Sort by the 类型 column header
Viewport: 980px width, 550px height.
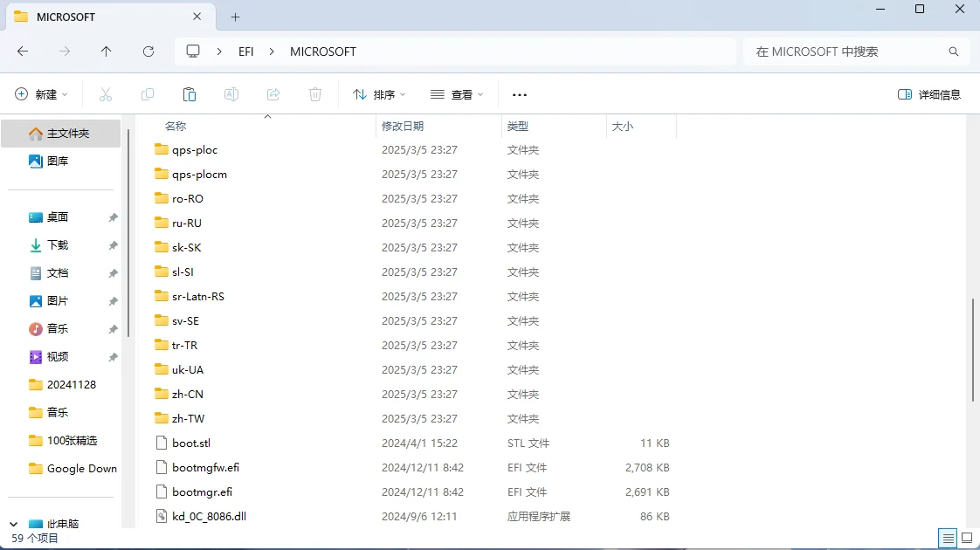[x=517, y=127]
